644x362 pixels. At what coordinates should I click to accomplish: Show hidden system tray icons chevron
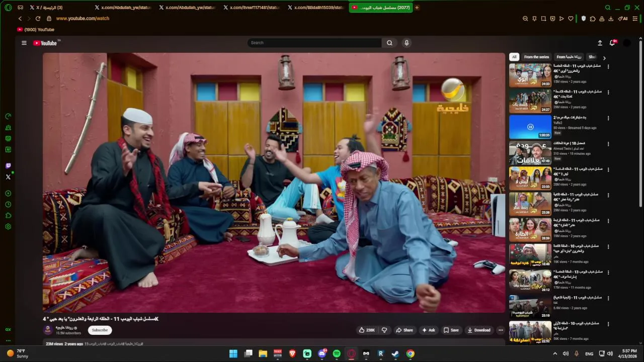[x=555, y=353]
